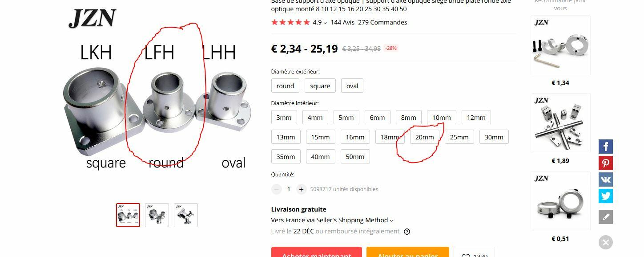This screenshot has width=644, height=257.
Task: Click the pencil edit icon
Action: 605,217
